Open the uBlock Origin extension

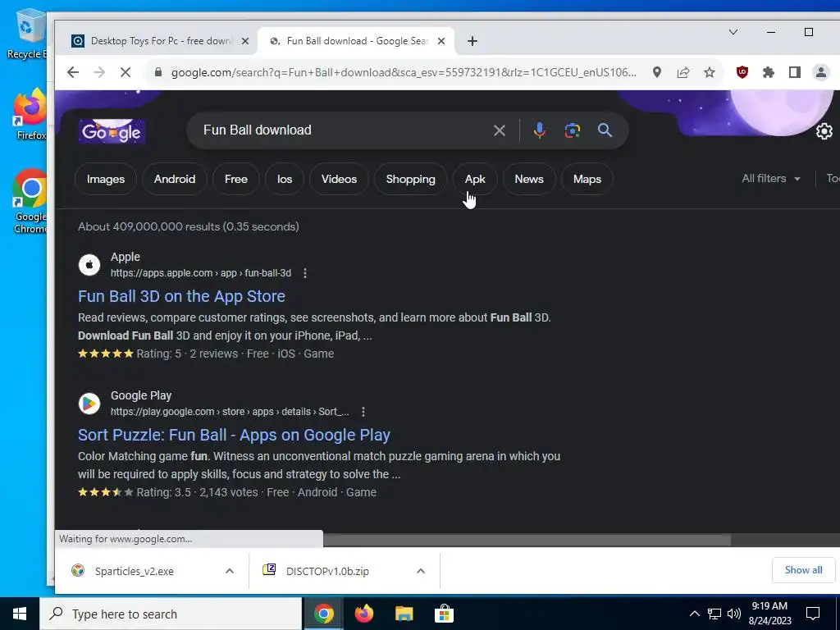pyautogui.click(x=742, y=72)
